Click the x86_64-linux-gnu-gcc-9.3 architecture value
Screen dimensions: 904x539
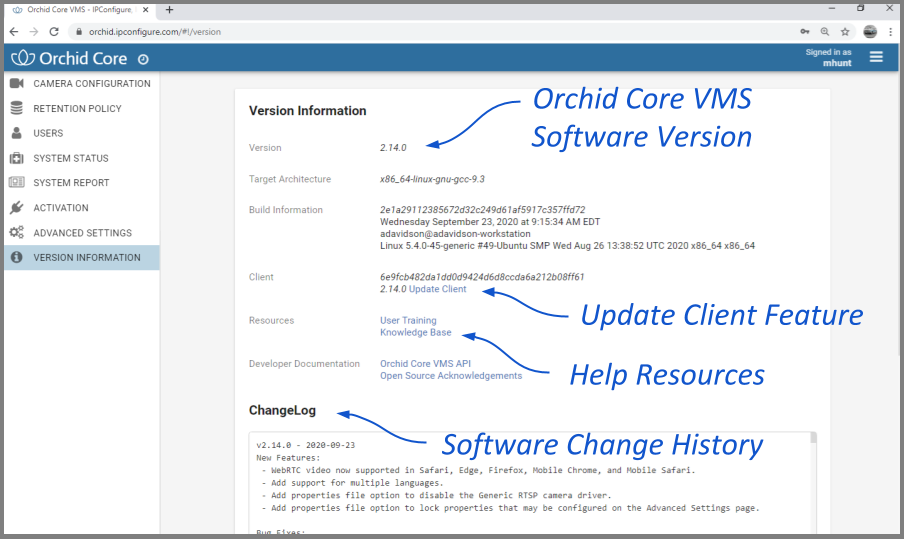(x=432, y=179)
